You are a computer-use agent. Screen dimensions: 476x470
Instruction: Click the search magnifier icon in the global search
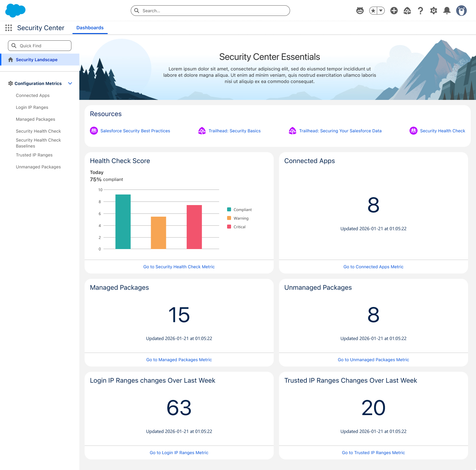137,11
